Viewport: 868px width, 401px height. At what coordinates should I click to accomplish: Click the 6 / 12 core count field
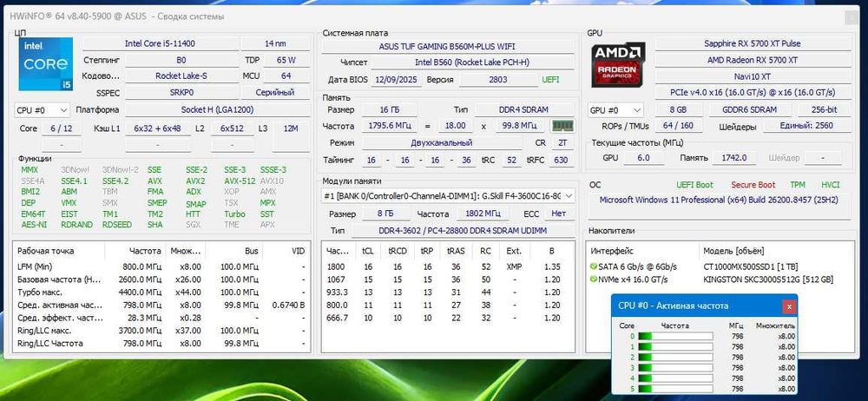61,128
